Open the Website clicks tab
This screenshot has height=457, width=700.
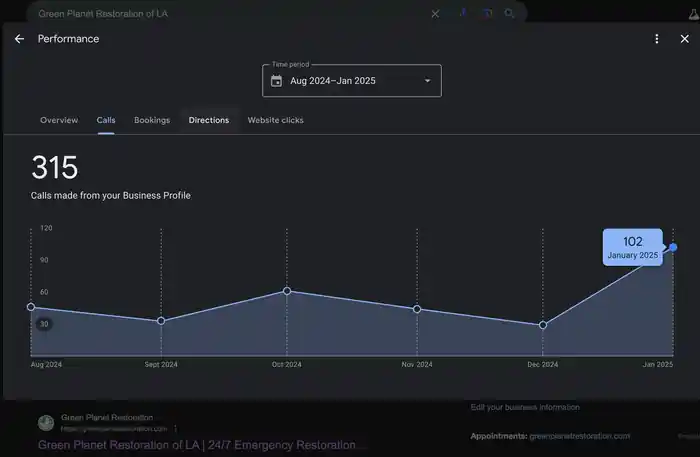coord(275,120)
